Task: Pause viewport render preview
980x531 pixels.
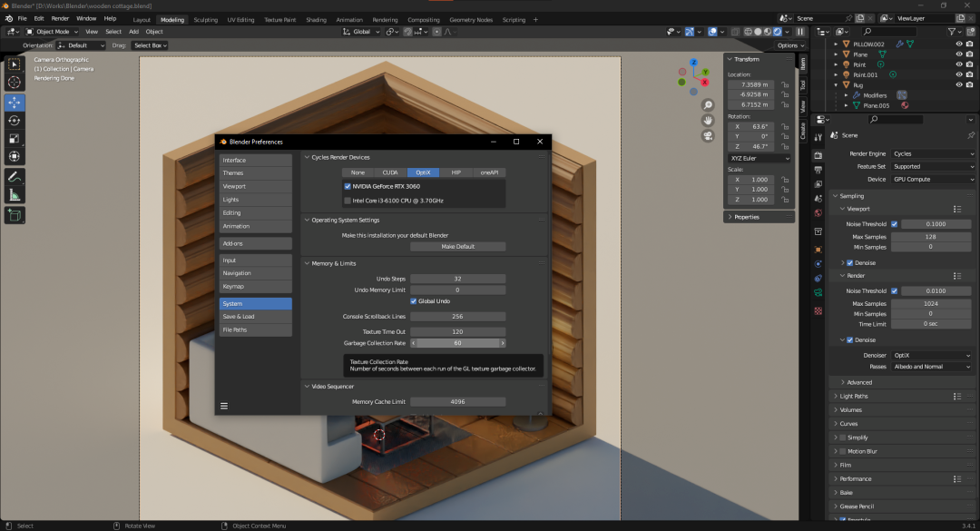Action: click(800, 32)
